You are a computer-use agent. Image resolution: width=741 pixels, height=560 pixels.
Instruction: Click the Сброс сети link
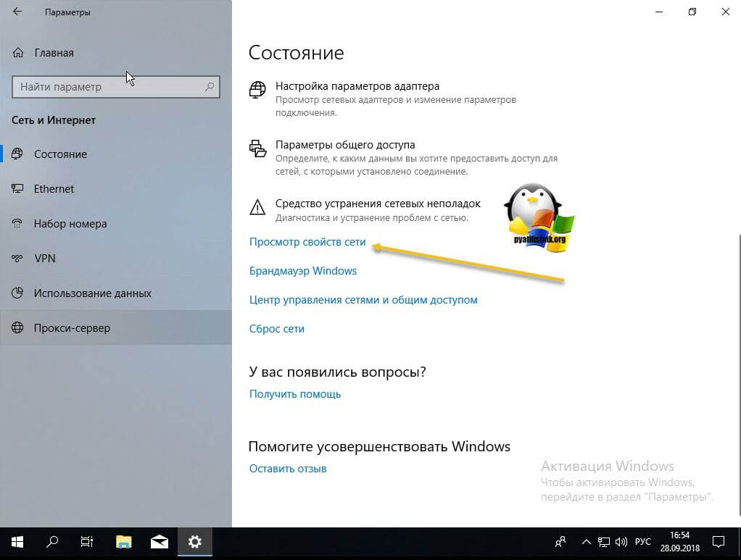tap(277, 329)
